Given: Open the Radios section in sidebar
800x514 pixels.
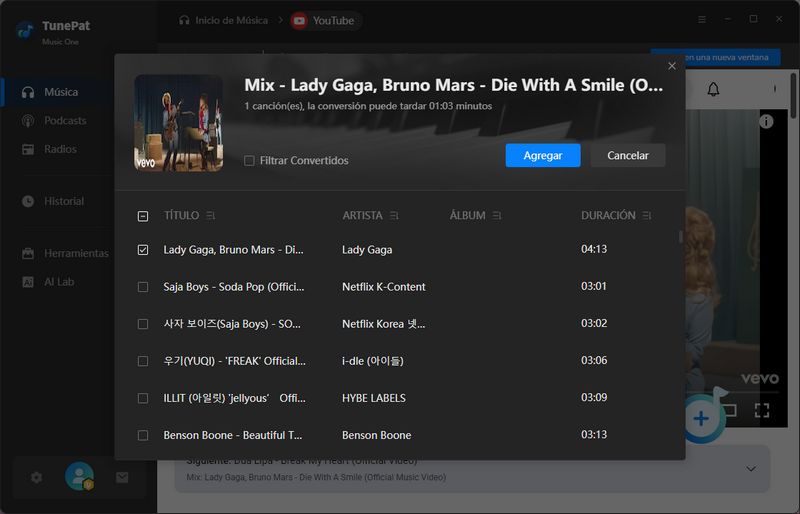Looking at the screenshot, I should tap(49, 149).
